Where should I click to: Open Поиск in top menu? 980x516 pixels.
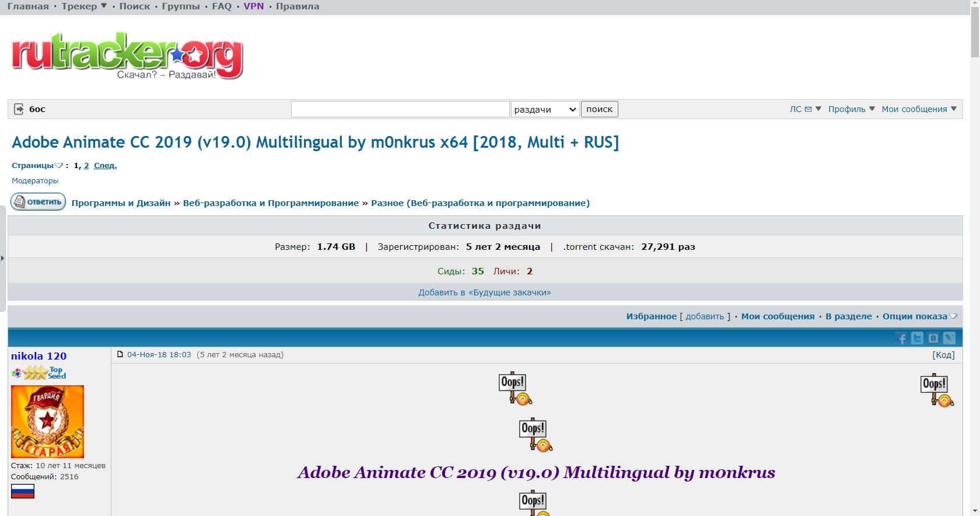pos(135,6)
